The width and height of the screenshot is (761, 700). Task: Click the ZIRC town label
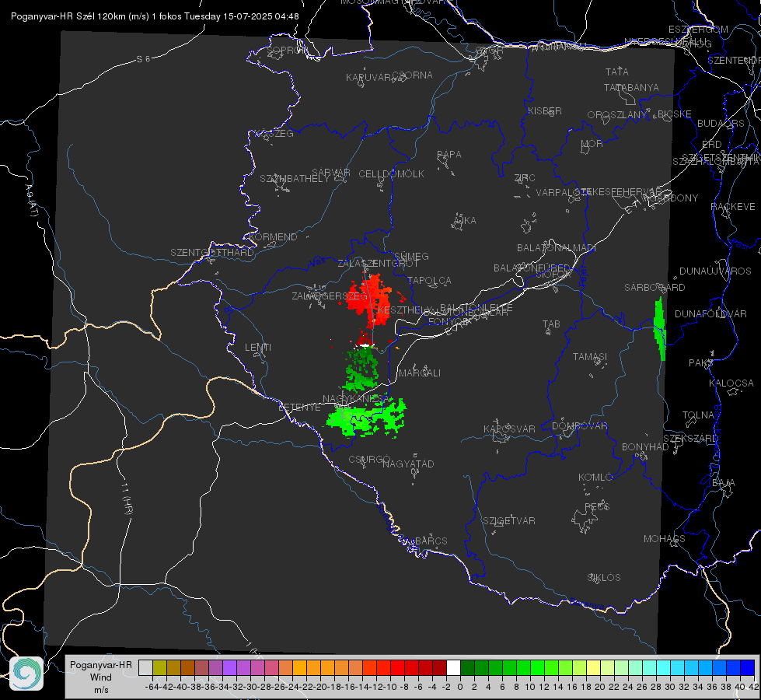click(x=525, y=178)
